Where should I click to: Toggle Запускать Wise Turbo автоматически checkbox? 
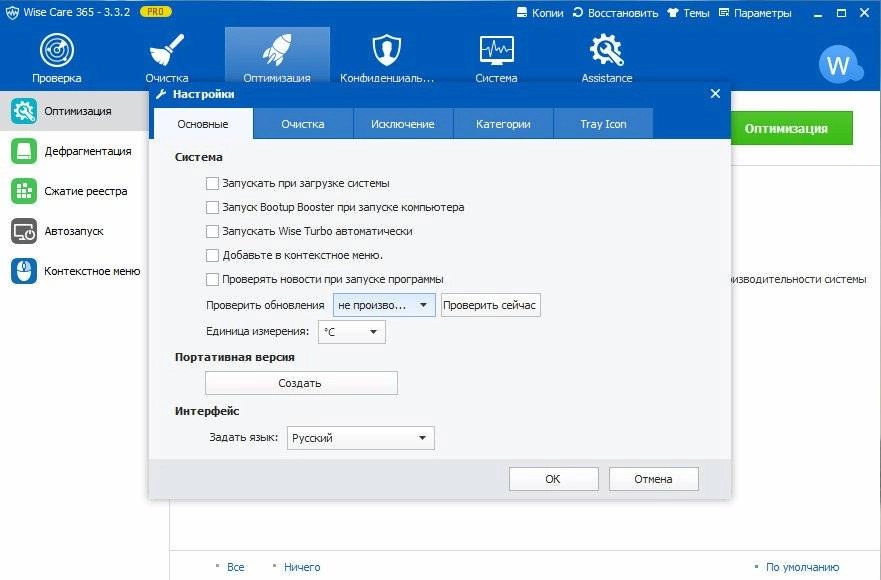(212, 231)
